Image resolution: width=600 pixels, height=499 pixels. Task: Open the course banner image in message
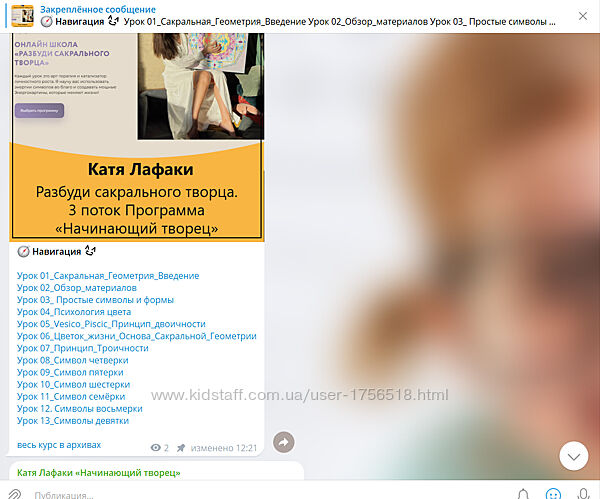pyautogui.click(x=137, y=138)
